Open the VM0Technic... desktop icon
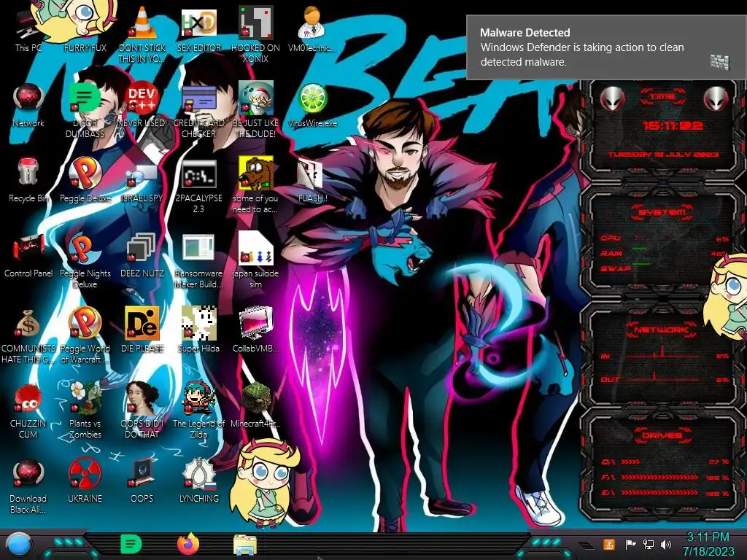The image size is (747, 560). coord(312,31)
